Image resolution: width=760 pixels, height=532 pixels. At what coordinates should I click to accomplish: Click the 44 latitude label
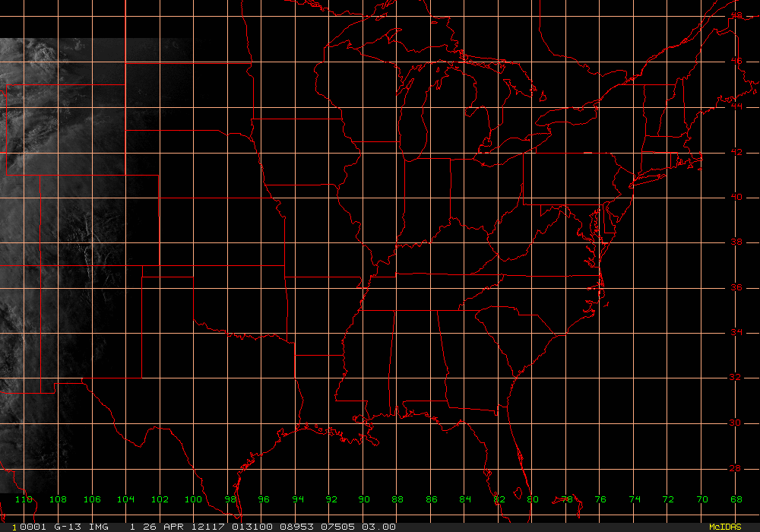(736, 106)
